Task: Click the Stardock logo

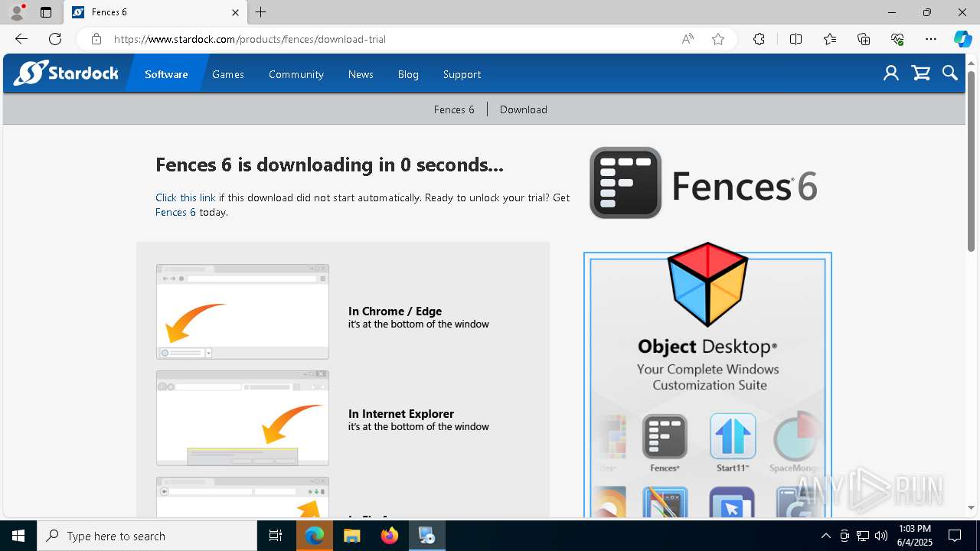Action: click(66, 73)
